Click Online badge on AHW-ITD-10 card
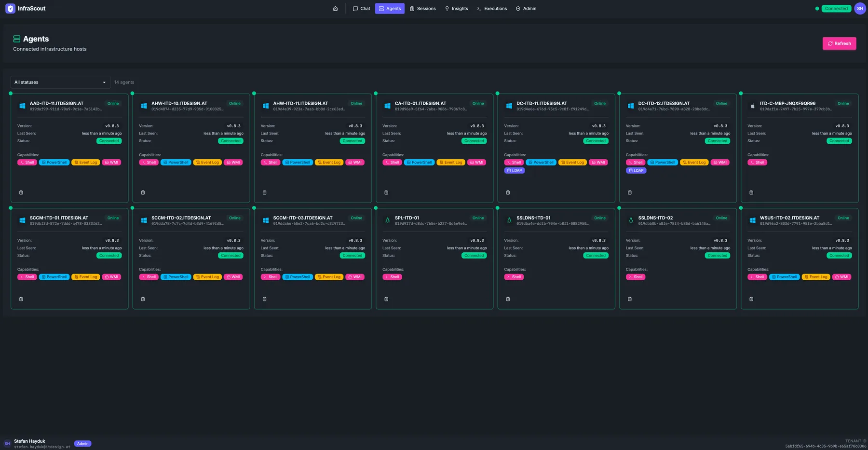Screen dimensions: 868x450 point(235,104)
